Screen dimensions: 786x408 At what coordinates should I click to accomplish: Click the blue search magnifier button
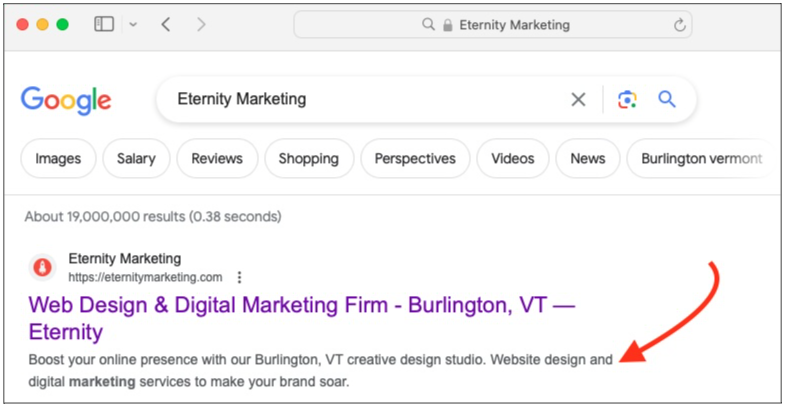pos(667,99)
